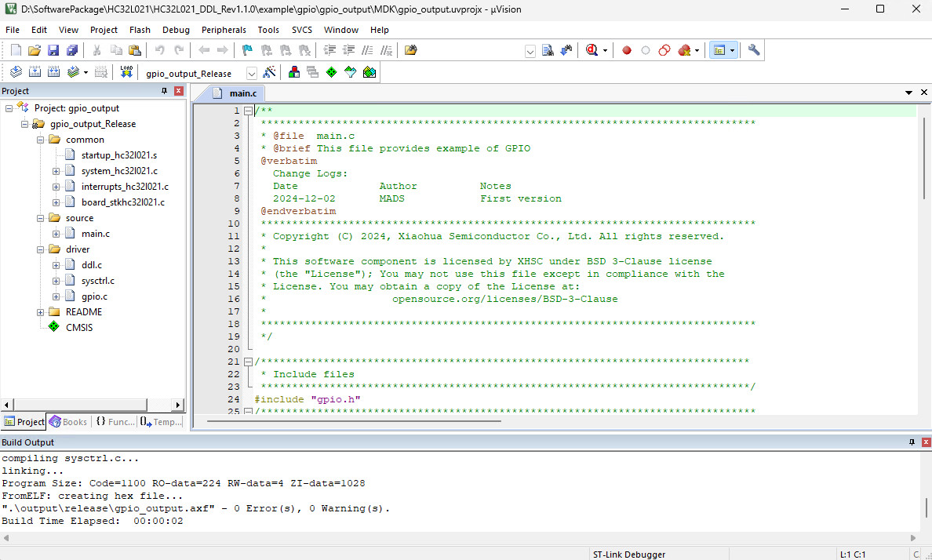
Task: Click the Batch Build icon
Action: pos(73,72)
